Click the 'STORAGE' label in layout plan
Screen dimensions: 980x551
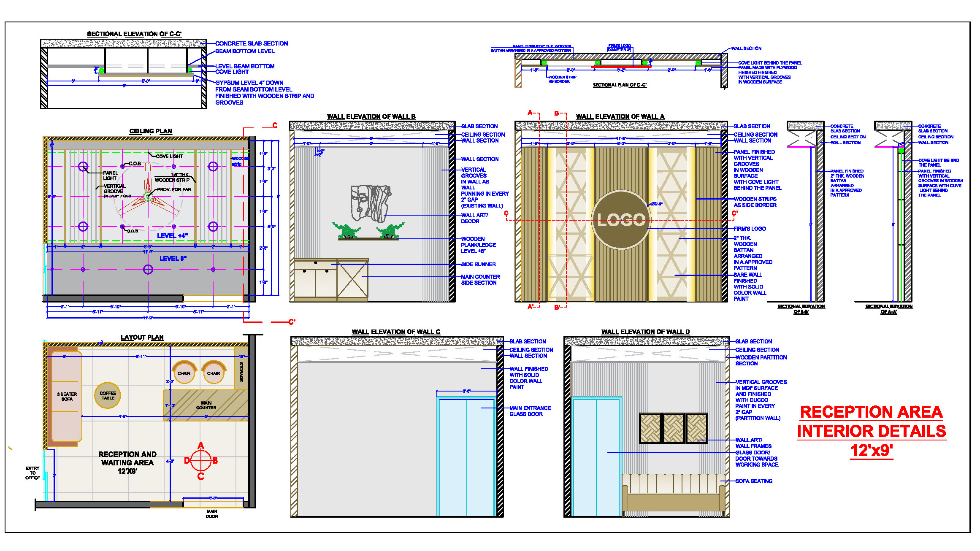tap(241, 372)
